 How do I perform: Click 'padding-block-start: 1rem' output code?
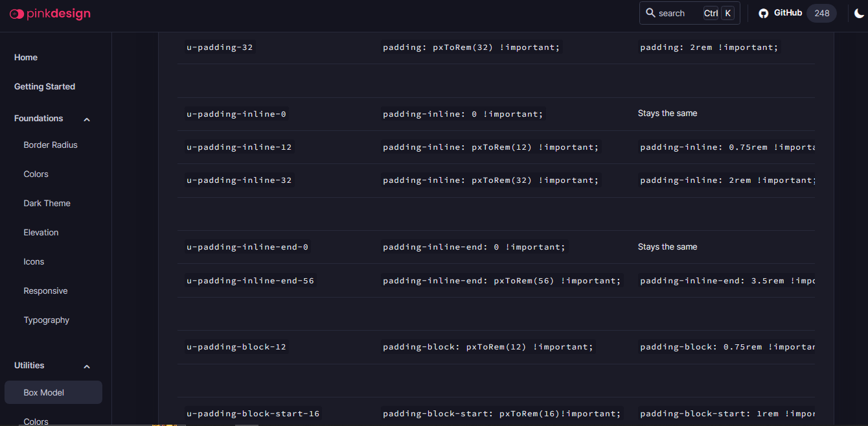point(726,414)
